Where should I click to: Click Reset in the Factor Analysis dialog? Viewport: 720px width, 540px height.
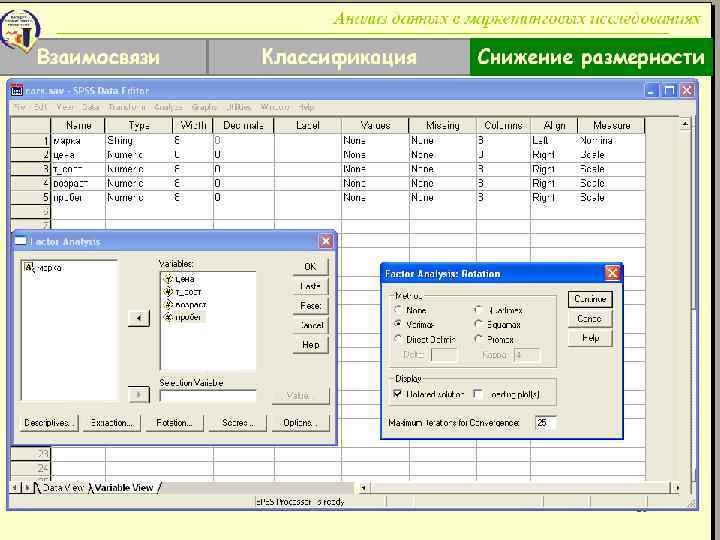tap(310, 306)
